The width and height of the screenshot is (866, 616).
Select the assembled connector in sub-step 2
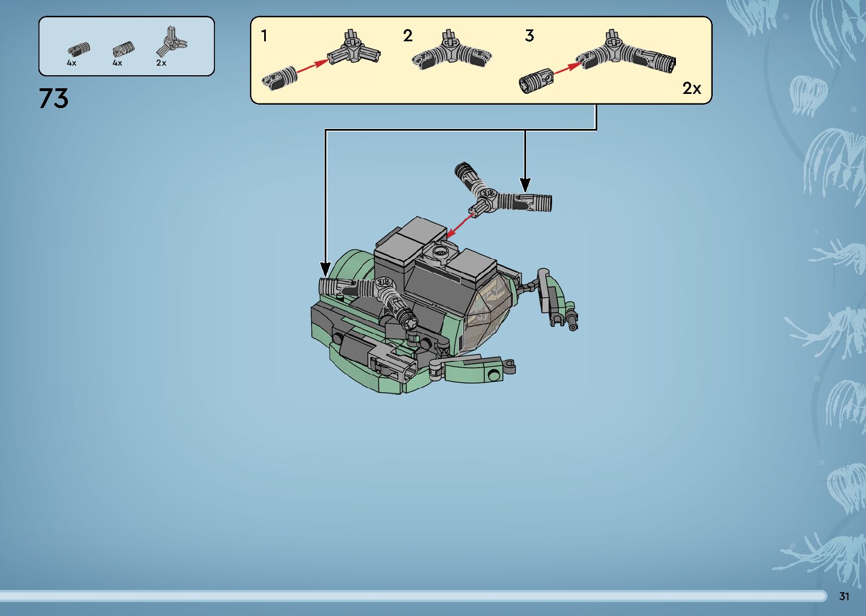click(451, 52)
